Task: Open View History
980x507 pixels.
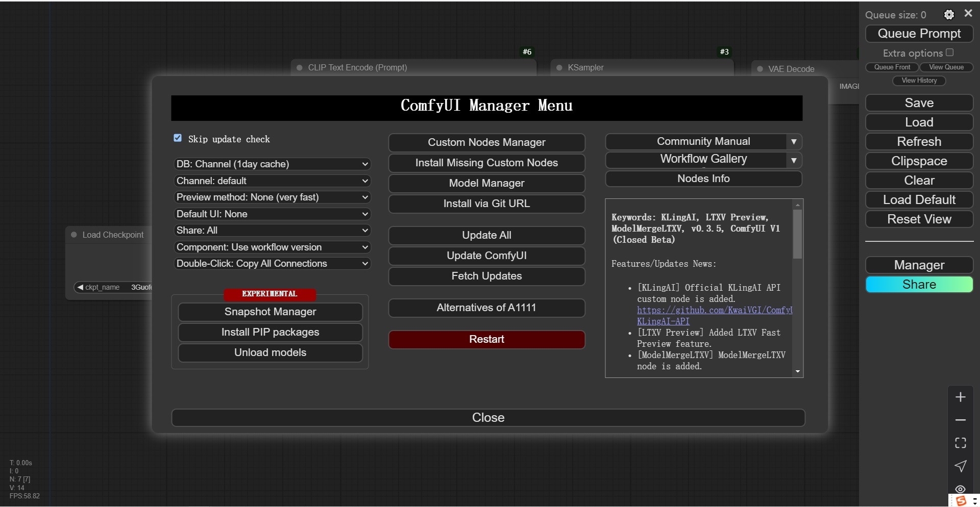Action: pyautogui.click(x=919, y=81)
